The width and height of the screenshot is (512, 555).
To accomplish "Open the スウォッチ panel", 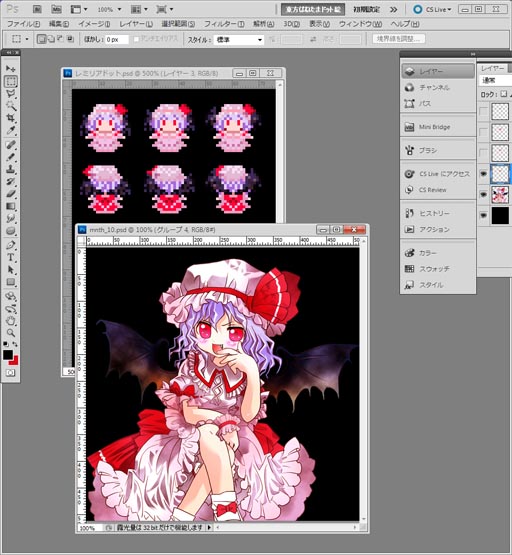I will pos(438,269).
